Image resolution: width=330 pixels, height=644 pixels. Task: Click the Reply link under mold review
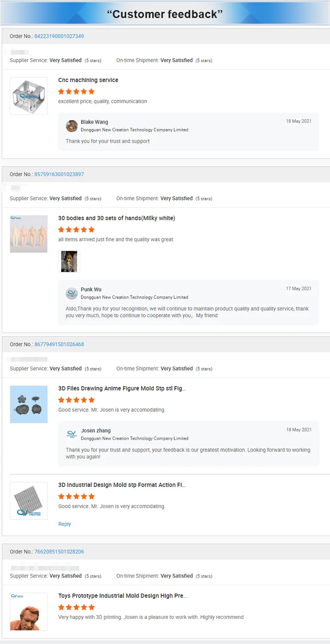coord(64,524)
